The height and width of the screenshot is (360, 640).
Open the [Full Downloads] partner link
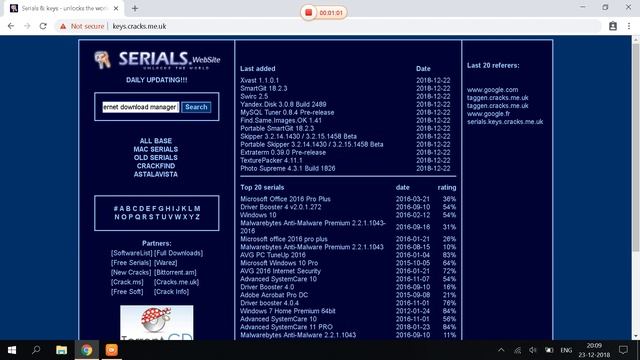click(x=178, y=253)
